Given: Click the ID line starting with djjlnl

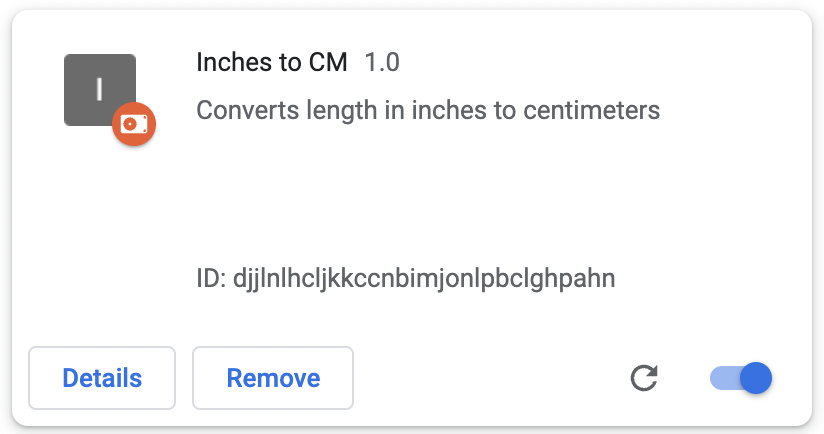Looking at the screenshot, I should pos(405,277).
